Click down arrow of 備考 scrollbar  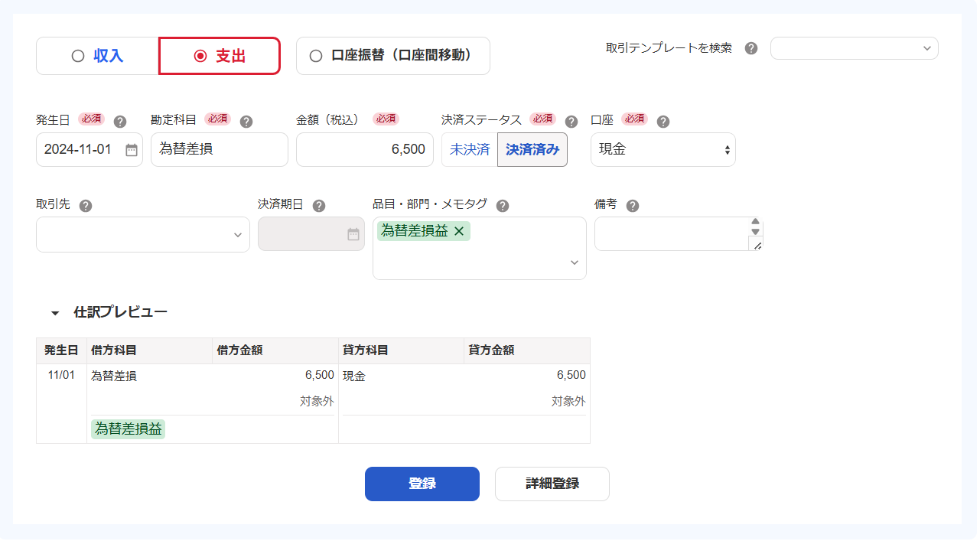(x=756, y=231)
